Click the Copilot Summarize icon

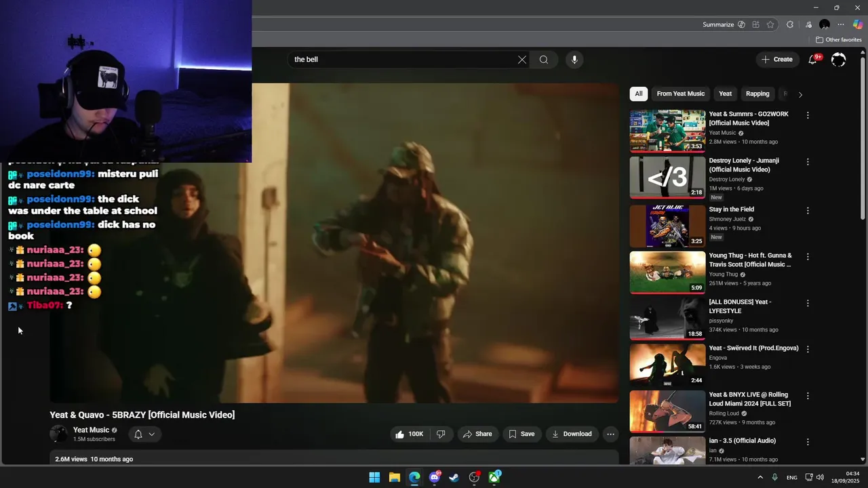point(741,24)
